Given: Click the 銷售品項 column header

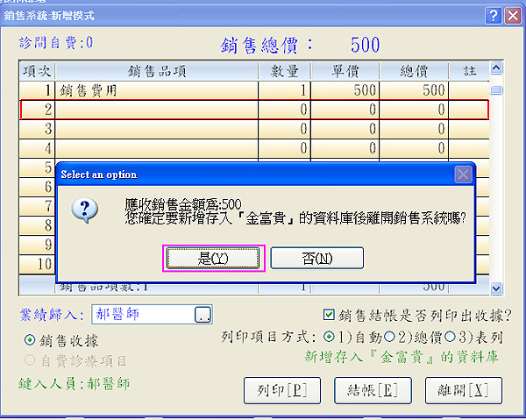Looking at the screenshot, I should coord(156,70).
